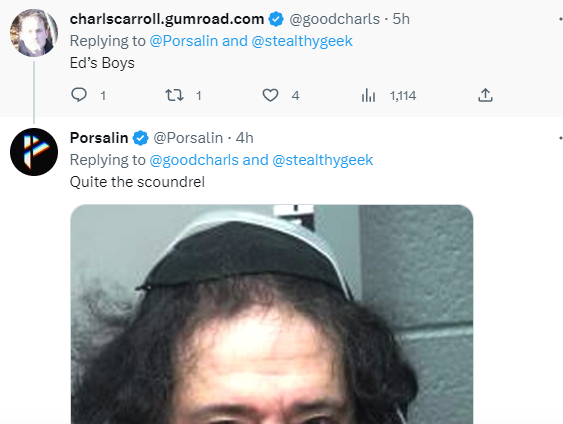This screenshot has width=563, height=424.
Task: Click the blue verified badge beside charlscarroll.gumroad.com
Action: tap(276, 19)
